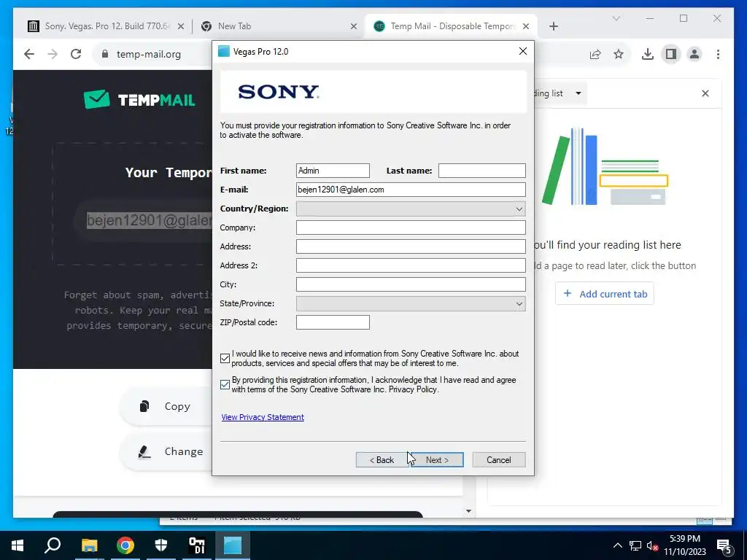Open Windows Start menu

pyautogui.click(x=18, y=545)
